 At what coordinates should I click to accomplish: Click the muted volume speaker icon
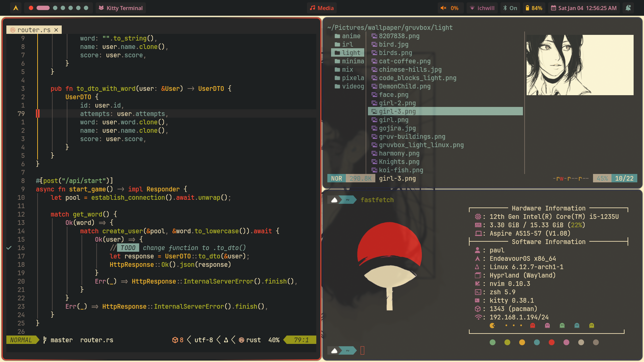coord(443,8)
